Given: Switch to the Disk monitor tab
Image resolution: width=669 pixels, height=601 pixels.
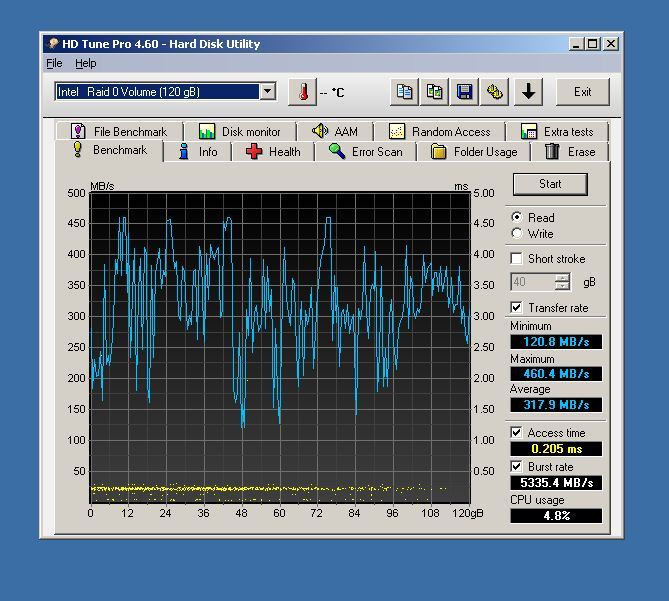Looking at the screenshot, I should coord(240,131).
